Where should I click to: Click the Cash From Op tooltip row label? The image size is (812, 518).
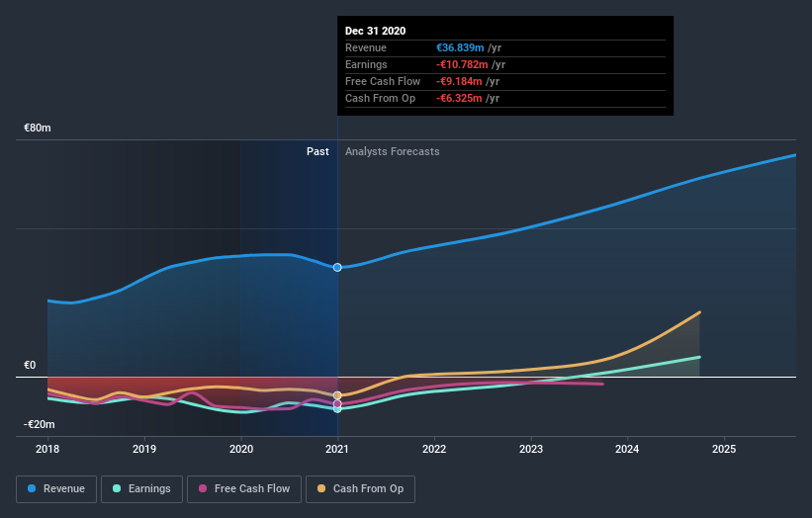[380, 98]
